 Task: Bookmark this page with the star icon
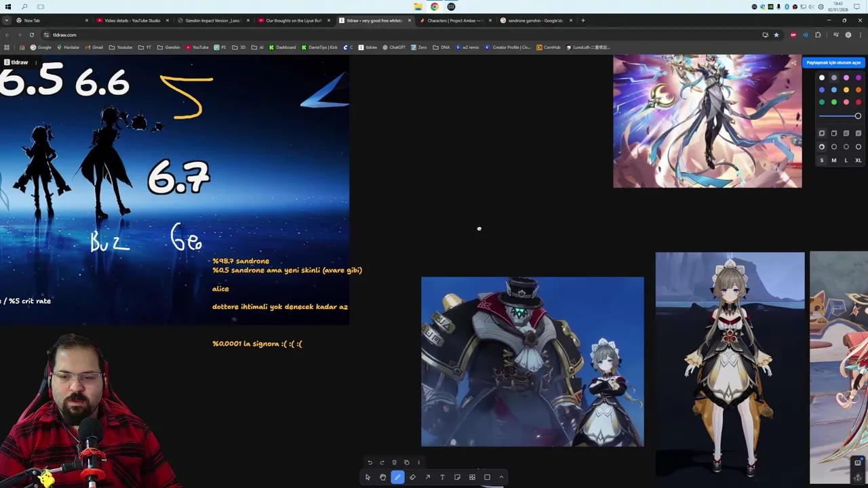776,35
